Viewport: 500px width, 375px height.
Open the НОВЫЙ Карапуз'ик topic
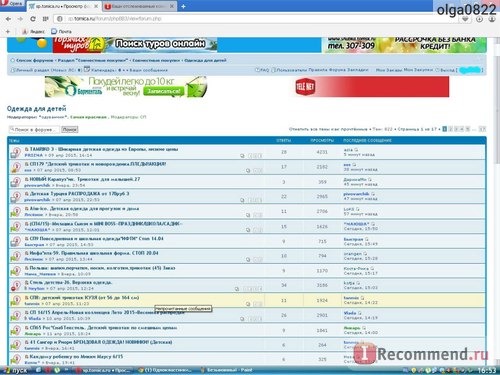pos(85,179)
